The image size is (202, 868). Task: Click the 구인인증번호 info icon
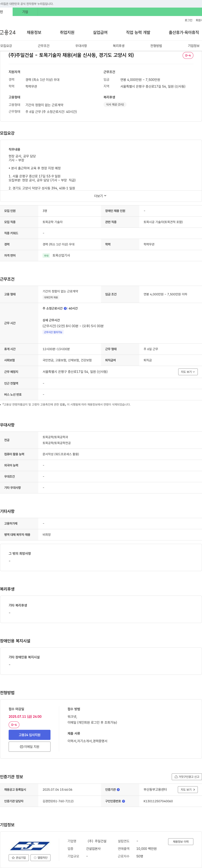124,801
